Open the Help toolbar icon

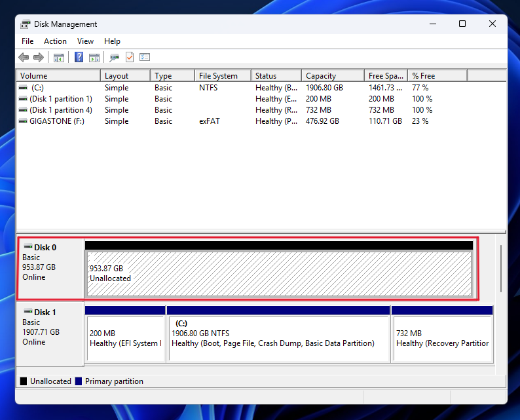click(x=79, y=57)
